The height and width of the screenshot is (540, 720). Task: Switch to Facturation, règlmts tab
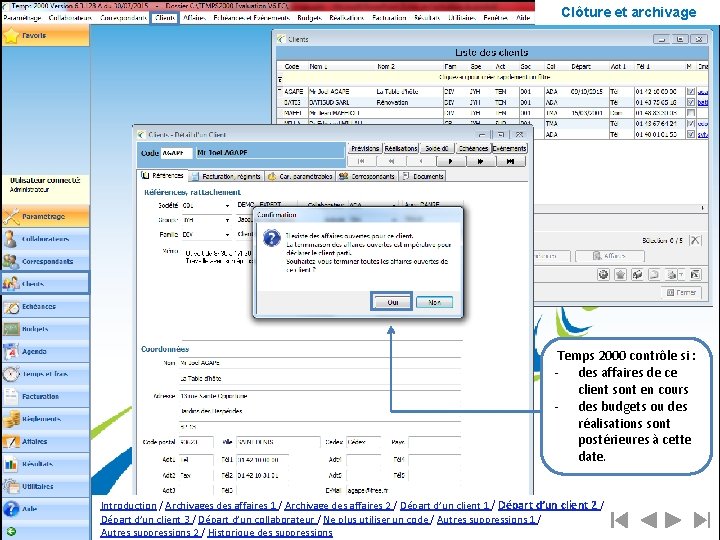pyautogui.click(x=227, y=176)
